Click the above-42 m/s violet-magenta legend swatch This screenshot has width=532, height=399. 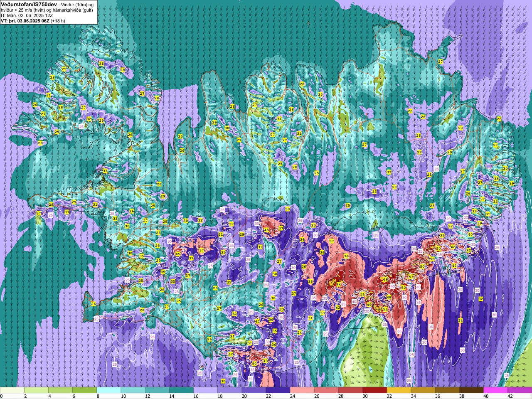(520, 390)
